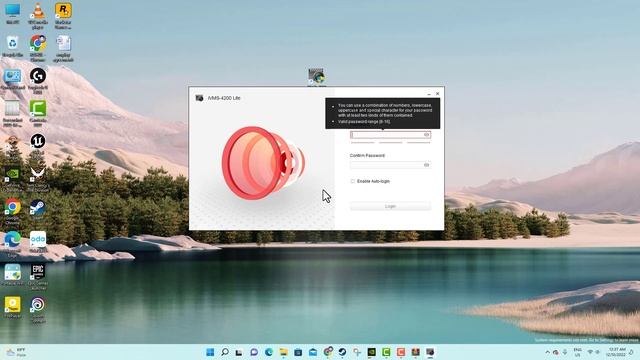The image size is (640, 360).
Task: Open the Logitech G HUB desktop icon
Action: (x=38, y=81)
